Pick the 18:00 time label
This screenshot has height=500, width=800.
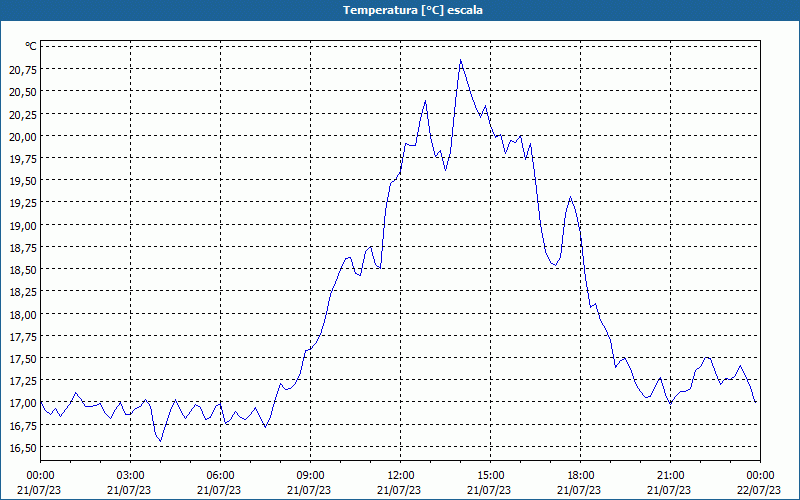coord(580,476)
